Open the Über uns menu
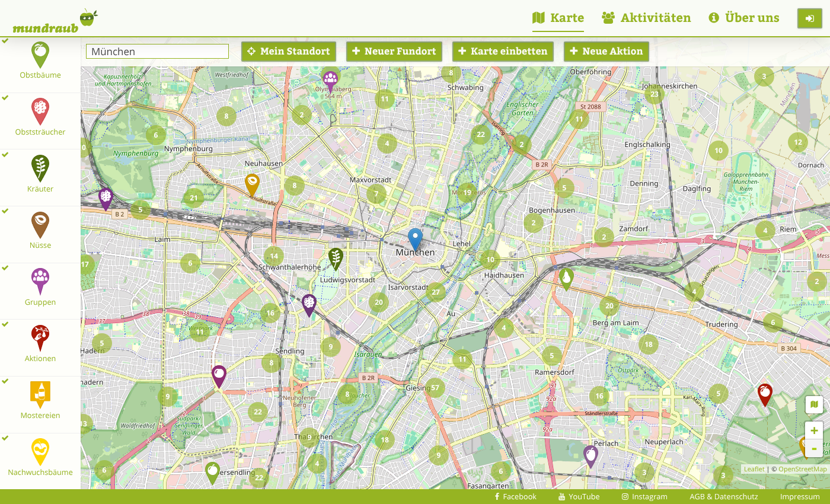The width and height of the screenshot is (830, 504). point(744,18)
